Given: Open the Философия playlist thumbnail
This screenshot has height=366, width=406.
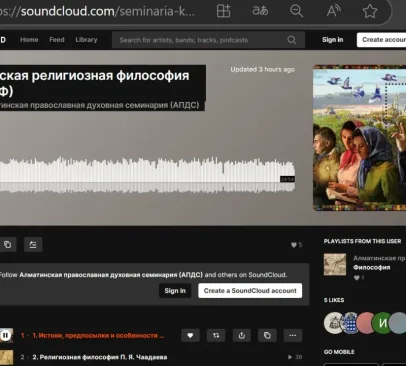Looking at the screenshot, I should click(335, 265).
